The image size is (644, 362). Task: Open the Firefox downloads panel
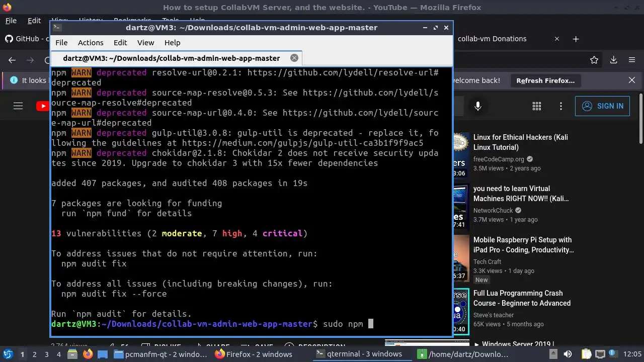613,60
